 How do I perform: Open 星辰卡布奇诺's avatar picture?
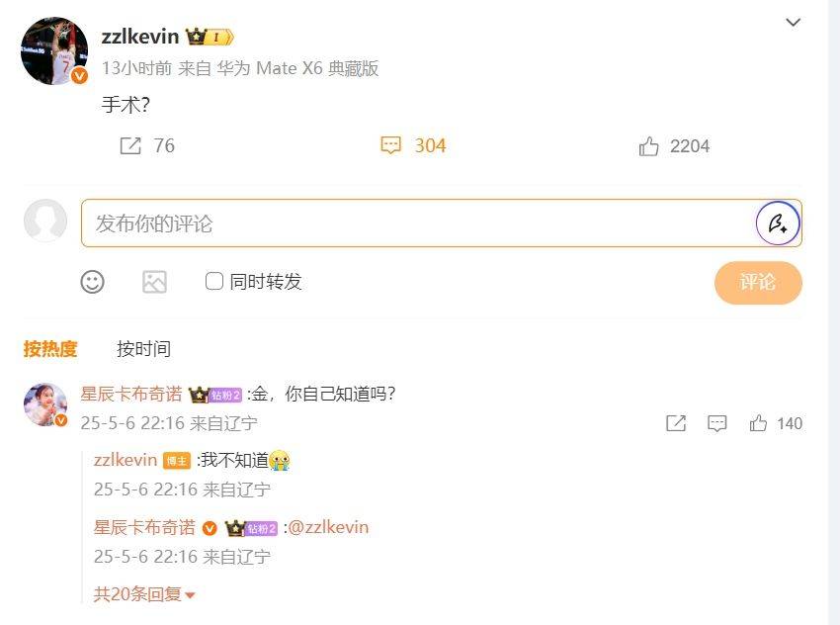[45, 404]
